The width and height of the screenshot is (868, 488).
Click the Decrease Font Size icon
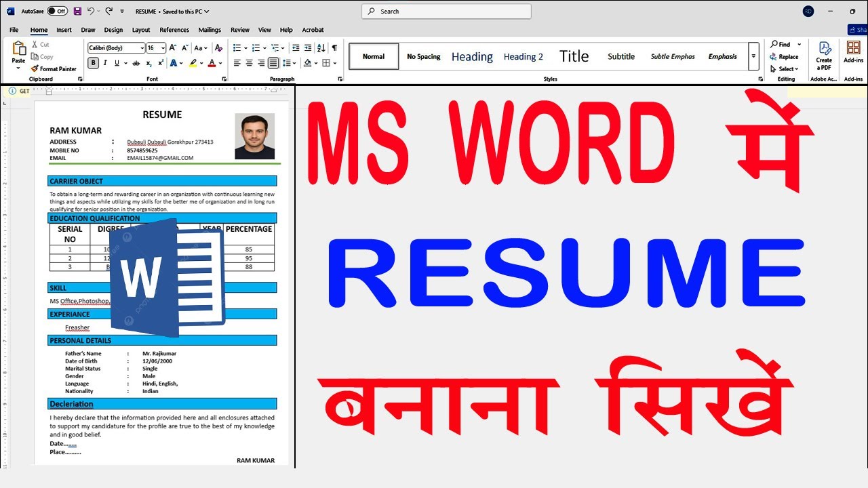point(184,47)
